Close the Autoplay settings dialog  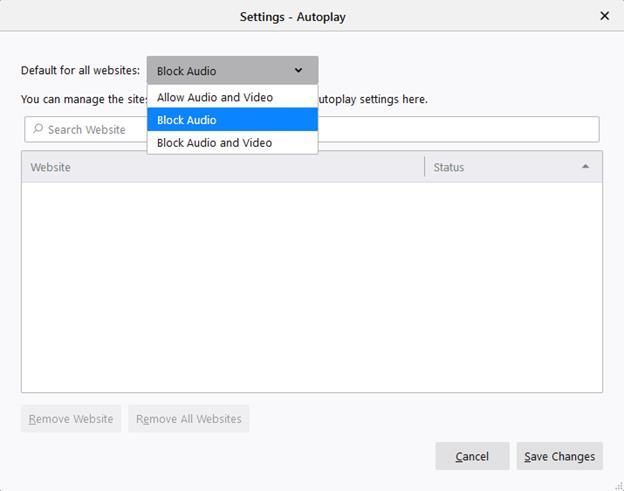[x=604, y=16]
